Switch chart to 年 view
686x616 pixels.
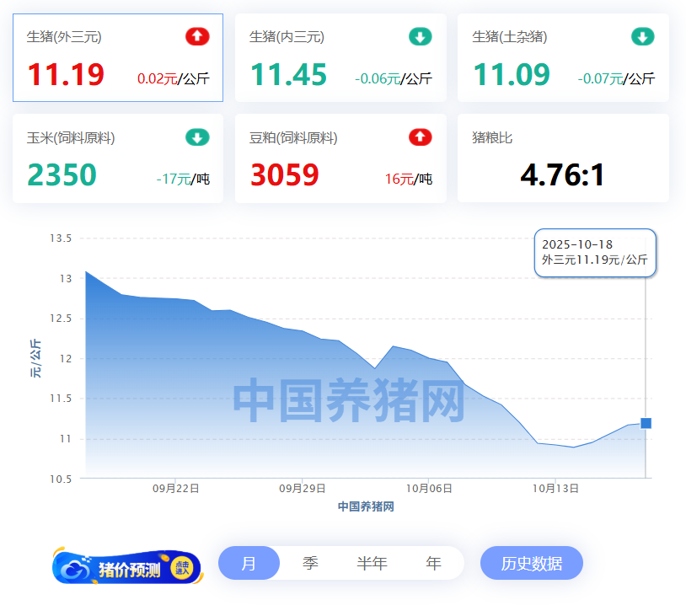coord(433,564)
